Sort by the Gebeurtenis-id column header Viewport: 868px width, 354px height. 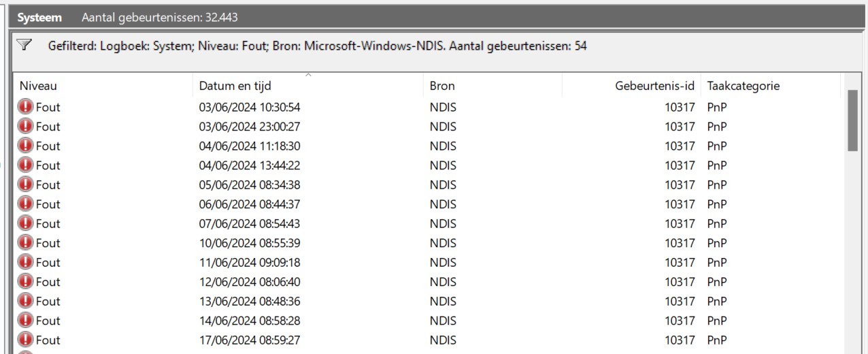click(x=631, y=86)
